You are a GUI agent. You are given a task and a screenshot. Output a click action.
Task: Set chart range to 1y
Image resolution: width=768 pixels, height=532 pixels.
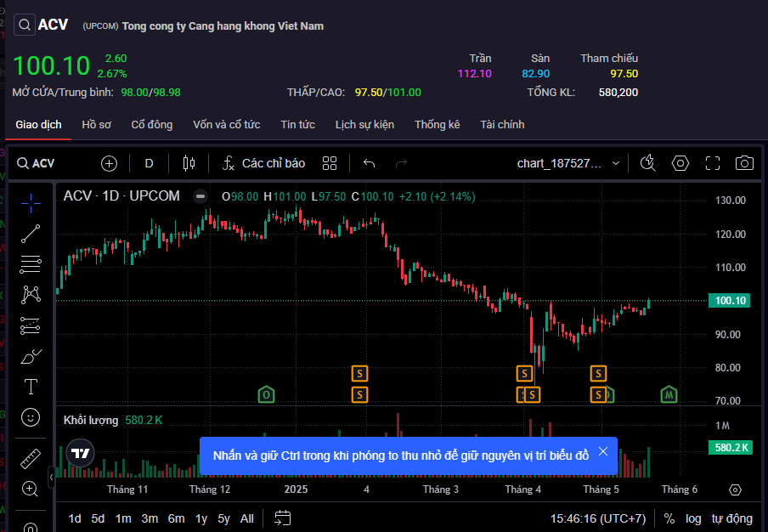click(x=201, y=518)
